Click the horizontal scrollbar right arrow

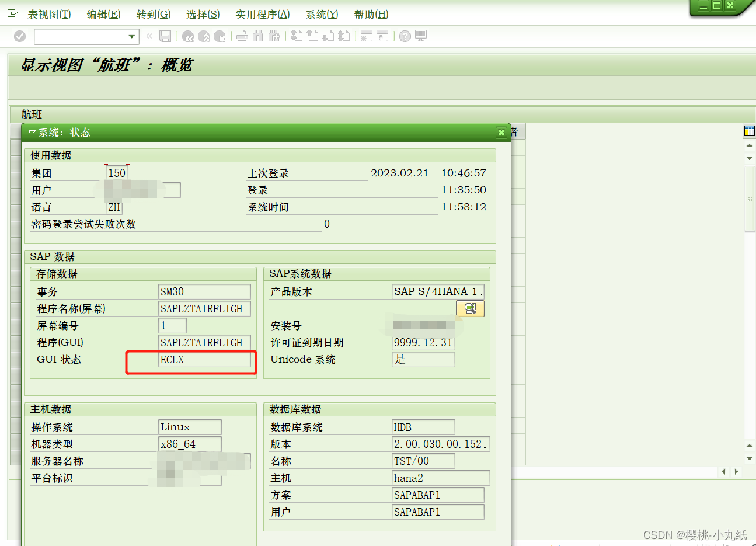pyautogui.click(x=737, y=471)
